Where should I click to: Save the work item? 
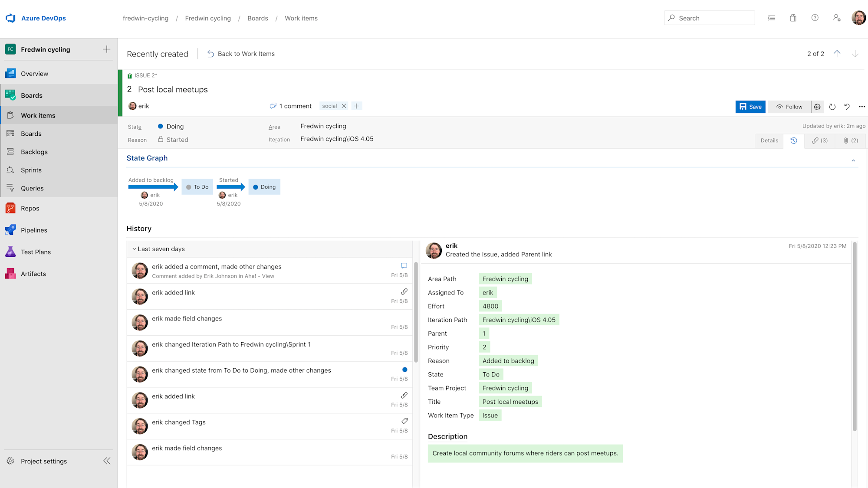[x=750, y=107]
